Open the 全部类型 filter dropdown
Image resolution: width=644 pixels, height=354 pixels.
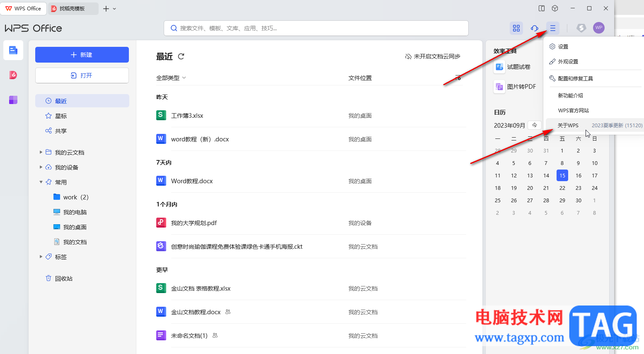(171, 78)
